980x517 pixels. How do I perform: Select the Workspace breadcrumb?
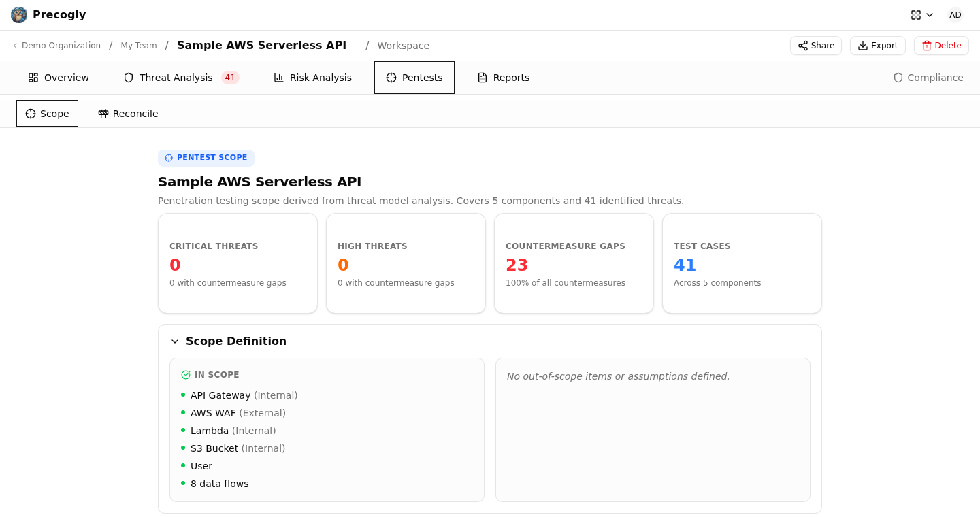tap(404, 46)
